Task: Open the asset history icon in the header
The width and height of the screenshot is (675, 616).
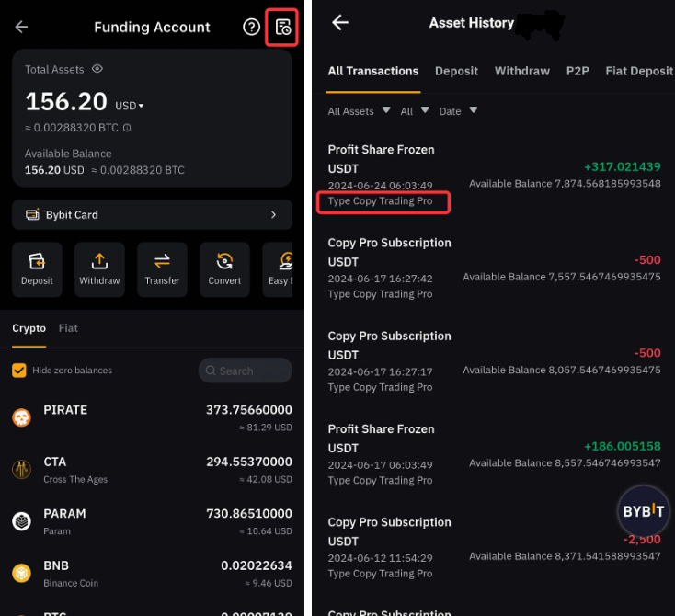Action: [x=283, y=27]
